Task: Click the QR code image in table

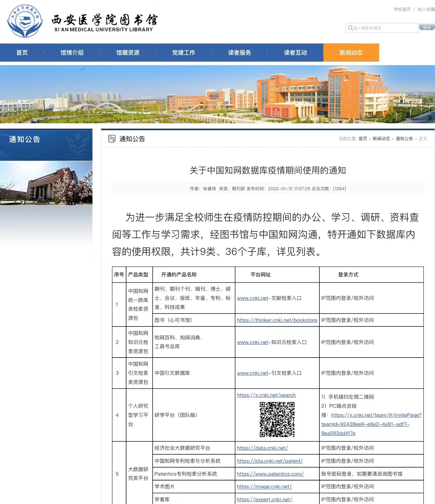Action: click(x=277, y=419)
